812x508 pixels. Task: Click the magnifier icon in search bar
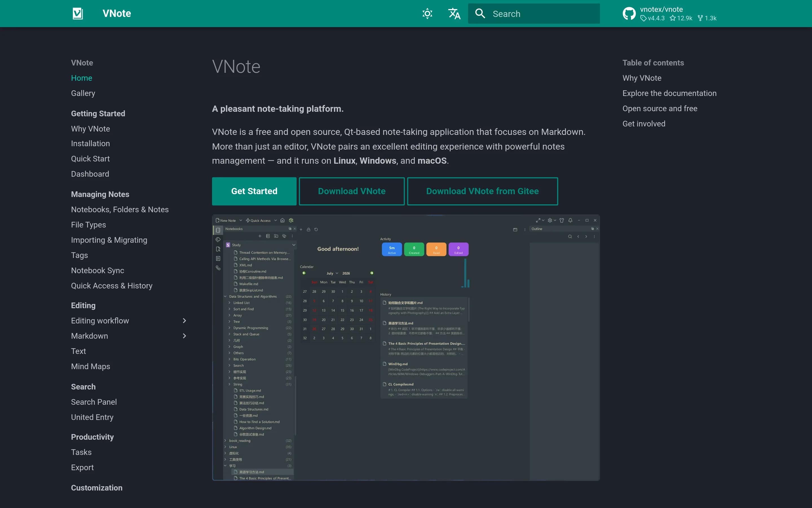pos(480,14)
